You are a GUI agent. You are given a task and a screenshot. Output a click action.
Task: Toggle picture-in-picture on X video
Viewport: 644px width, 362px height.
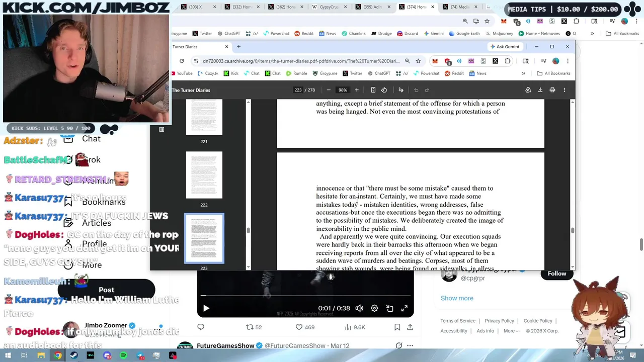[389, 308]
